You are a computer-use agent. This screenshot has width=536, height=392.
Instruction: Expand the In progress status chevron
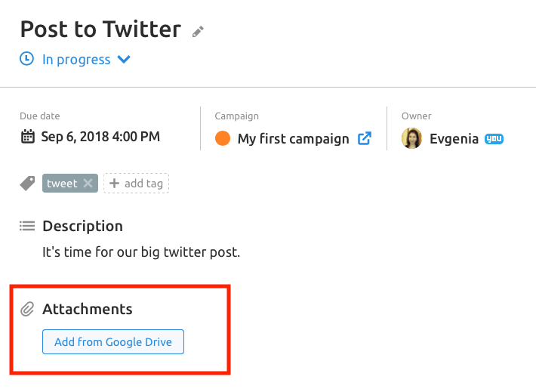tap(124, 60)
